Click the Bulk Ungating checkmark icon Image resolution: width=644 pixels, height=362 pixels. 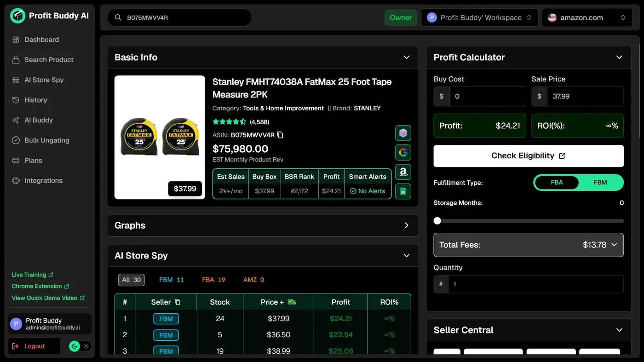click(16, 140)
